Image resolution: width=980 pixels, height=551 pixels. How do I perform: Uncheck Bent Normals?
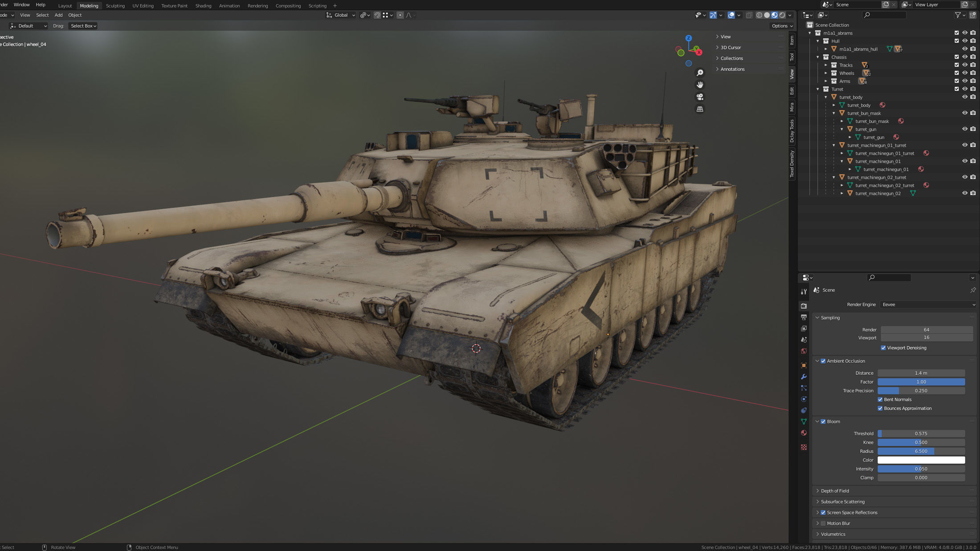(x=880, y=400)
